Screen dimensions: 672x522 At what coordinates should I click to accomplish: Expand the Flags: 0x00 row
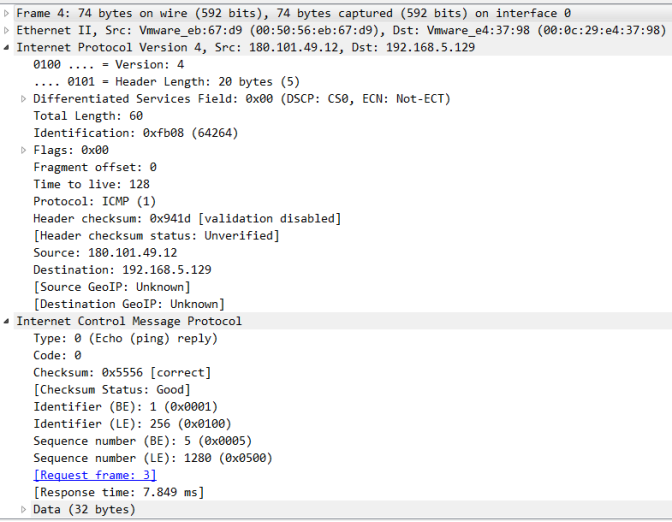pos(24,150)
